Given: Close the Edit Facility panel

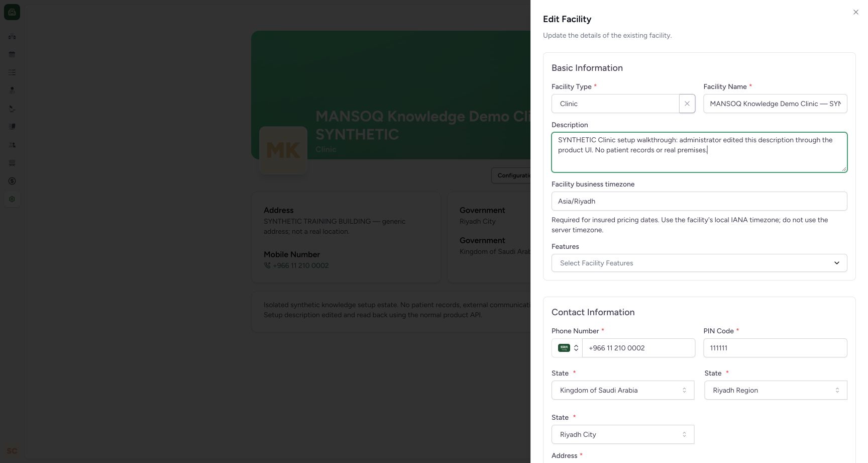Looking at the screenshot, I should [x=856, y=12].
